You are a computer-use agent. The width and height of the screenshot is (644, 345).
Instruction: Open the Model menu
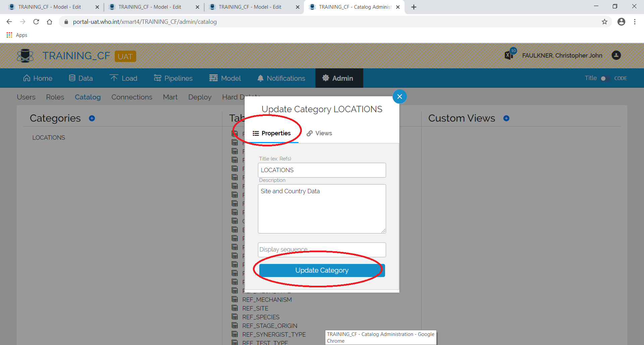click(225, 78)
